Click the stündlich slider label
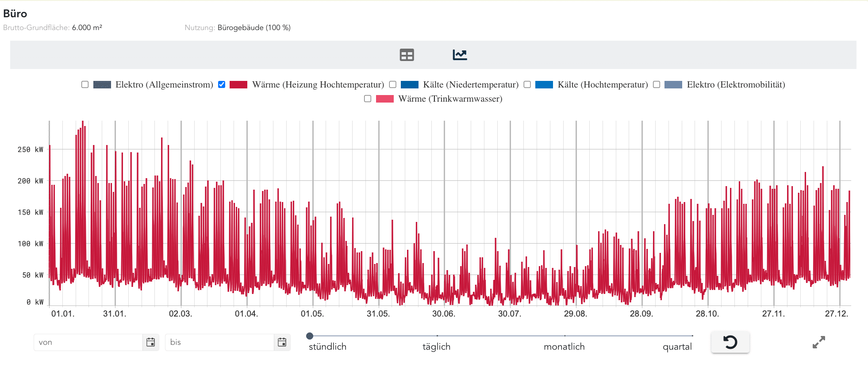The image size is (868, 374). pos(327,347)
